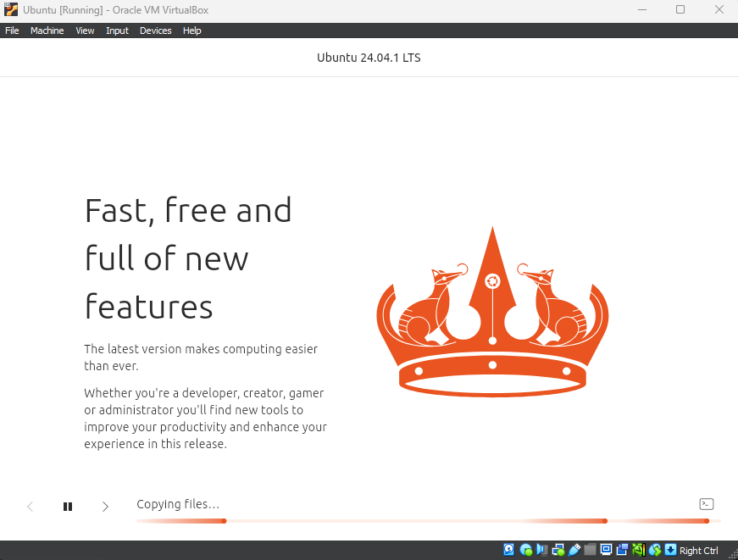Click the shared folders status icon
Viewport: 738px width, 560px height.
tap(590, 550)
